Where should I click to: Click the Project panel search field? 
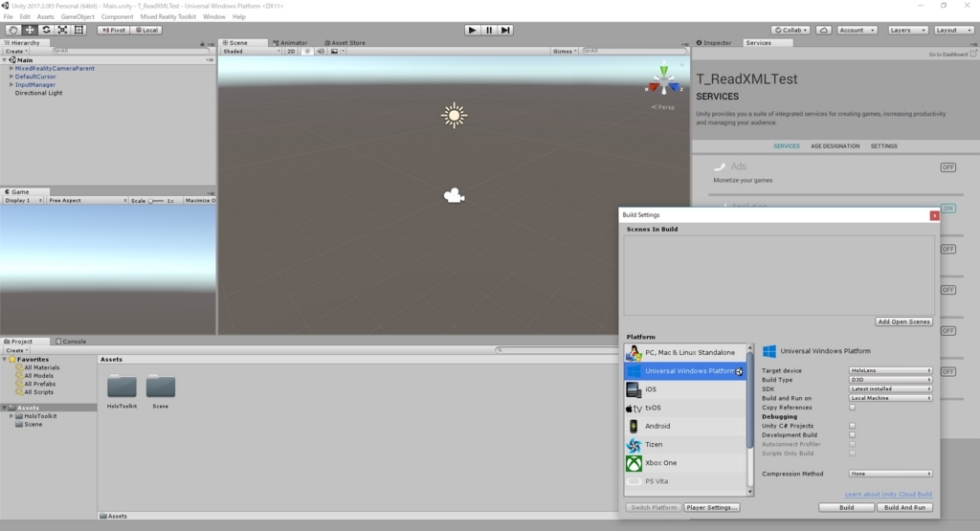click(556, 350)
